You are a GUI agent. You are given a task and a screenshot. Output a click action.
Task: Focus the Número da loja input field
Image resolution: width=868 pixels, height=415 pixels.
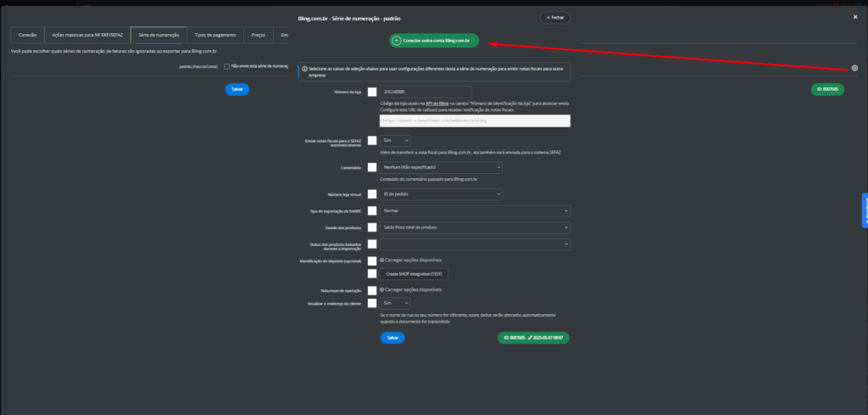tap(426, 92)
